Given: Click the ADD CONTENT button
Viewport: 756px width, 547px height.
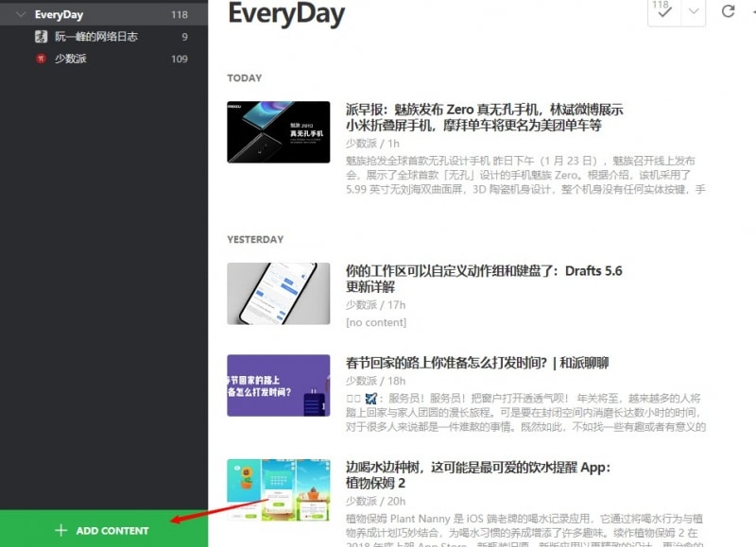Looking at the screenshot, I should (112, 531).
